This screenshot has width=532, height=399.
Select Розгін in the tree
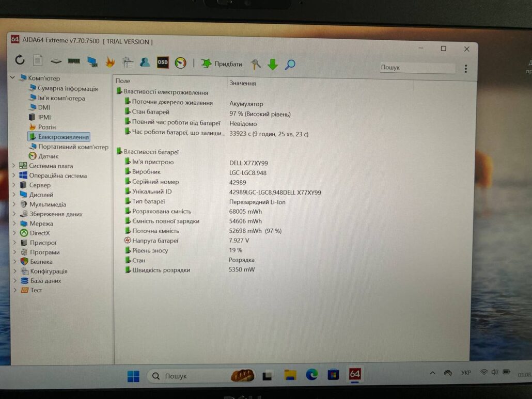click(47, 127)
